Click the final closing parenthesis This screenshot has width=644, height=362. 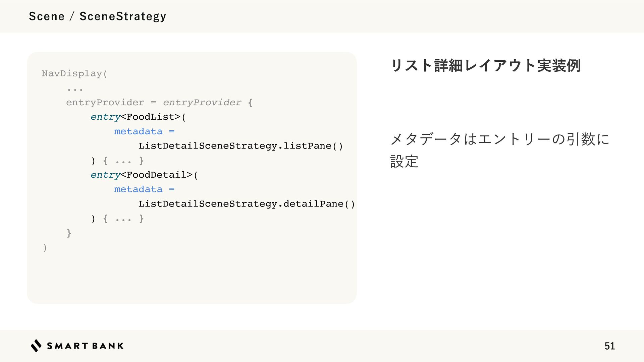(x=45, y=248)
